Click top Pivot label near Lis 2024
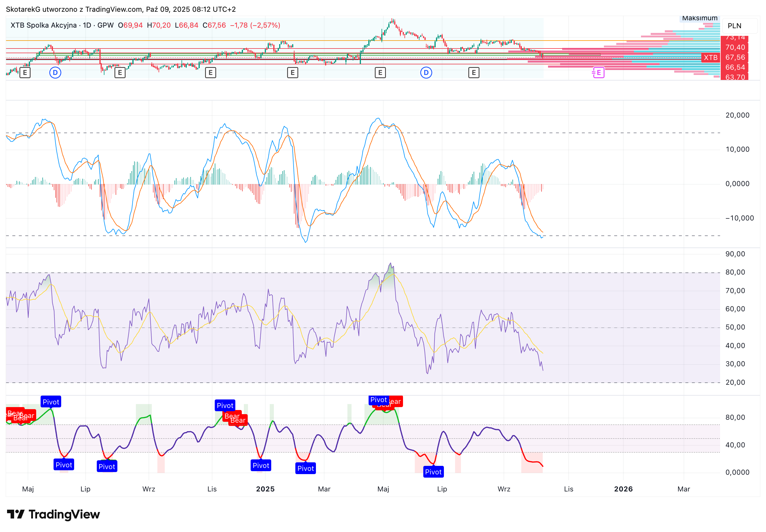The width and height of the screenshot is (766, 532). point(225,406)
